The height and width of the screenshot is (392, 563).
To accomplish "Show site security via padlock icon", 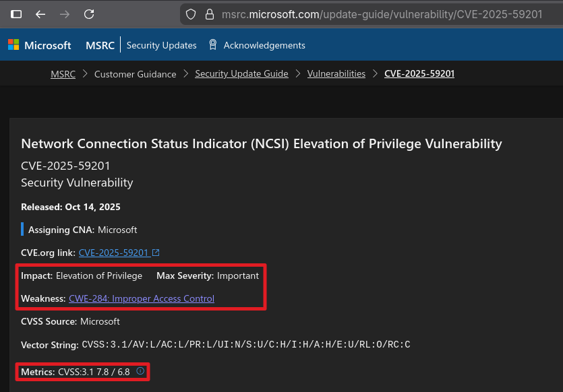I will point(209,14).
